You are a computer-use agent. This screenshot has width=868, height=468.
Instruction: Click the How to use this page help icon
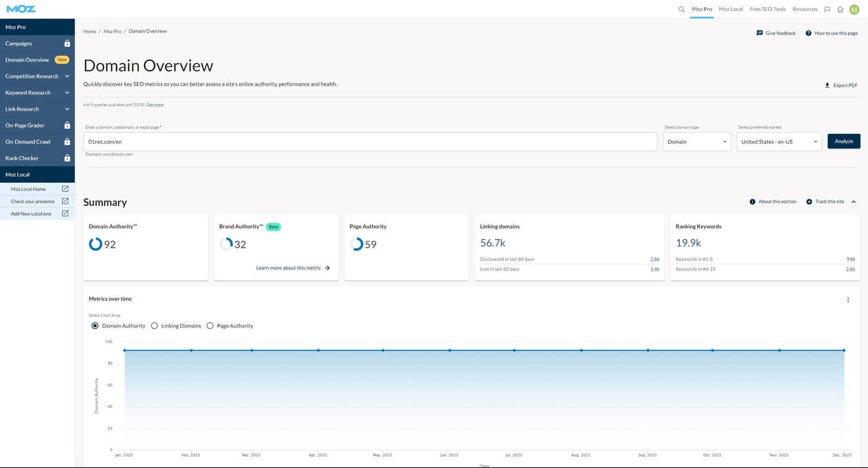pyautogui.click(x=808, y=33)
